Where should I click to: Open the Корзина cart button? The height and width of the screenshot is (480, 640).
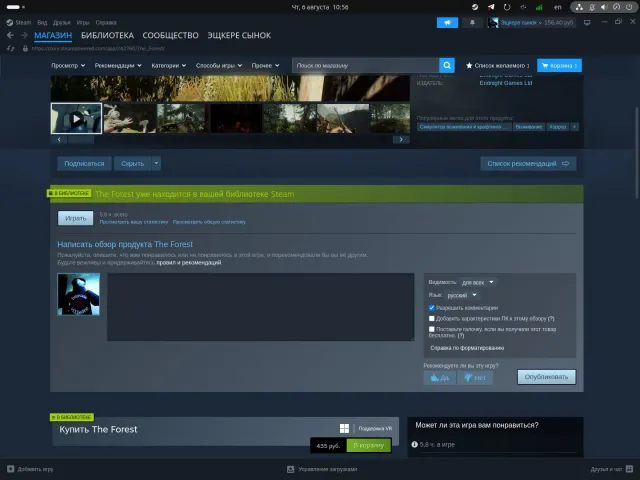pyautogui.click(x=559, y=65)
